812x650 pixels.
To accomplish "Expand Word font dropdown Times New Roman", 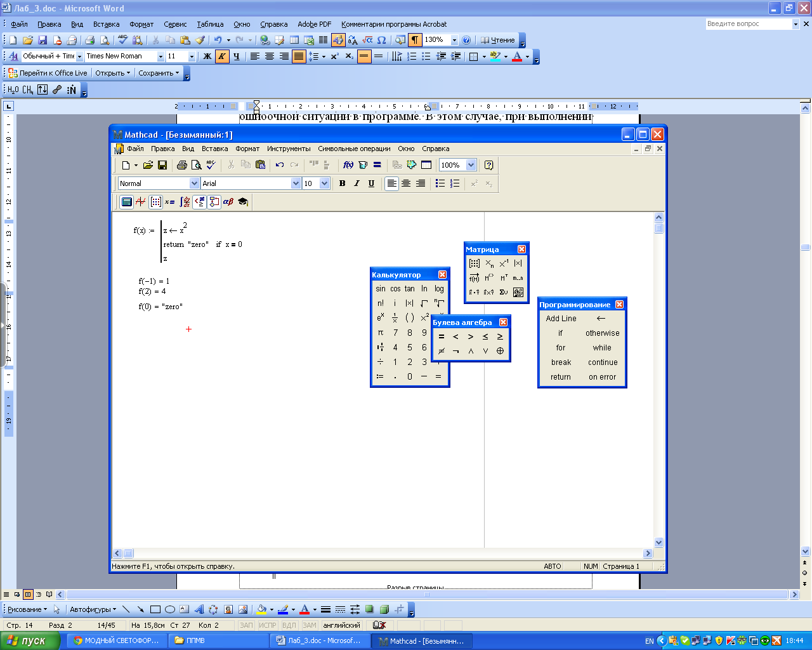I will point(160,56).
